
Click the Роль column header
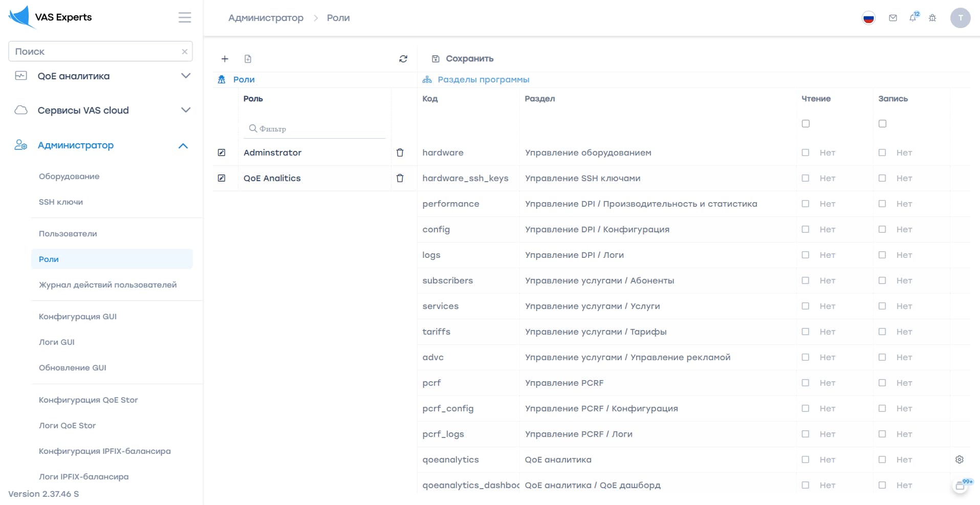(x=253, y=99)
